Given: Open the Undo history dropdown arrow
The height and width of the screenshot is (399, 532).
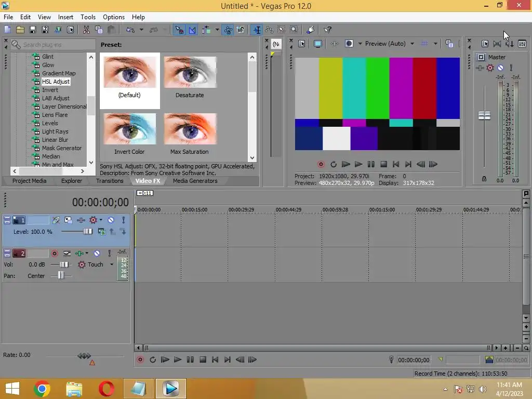Looking at the screenshot, I should [x=141, y=30].
